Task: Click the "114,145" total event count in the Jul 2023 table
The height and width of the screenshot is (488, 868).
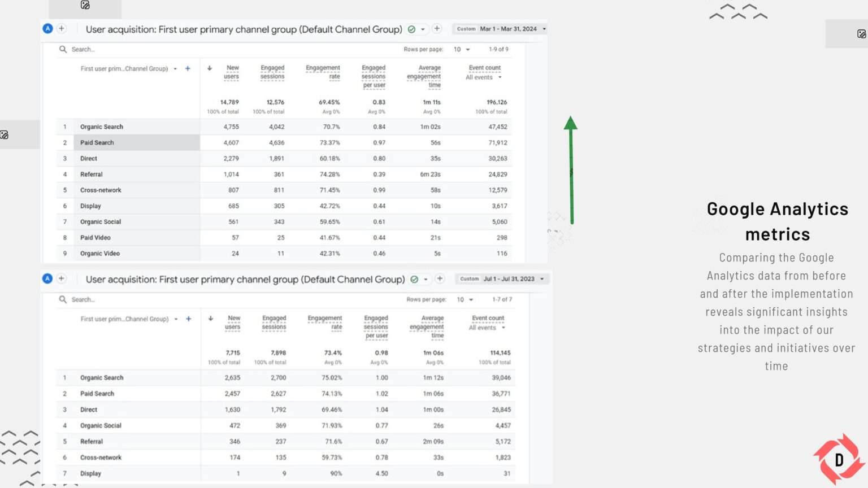Action: (x=500, y=353)
